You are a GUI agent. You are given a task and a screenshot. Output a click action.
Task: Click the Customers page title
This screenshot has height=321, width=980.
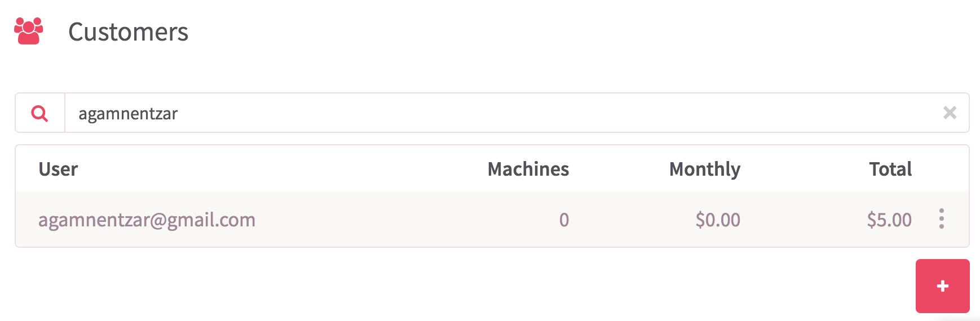pos(128,32)
